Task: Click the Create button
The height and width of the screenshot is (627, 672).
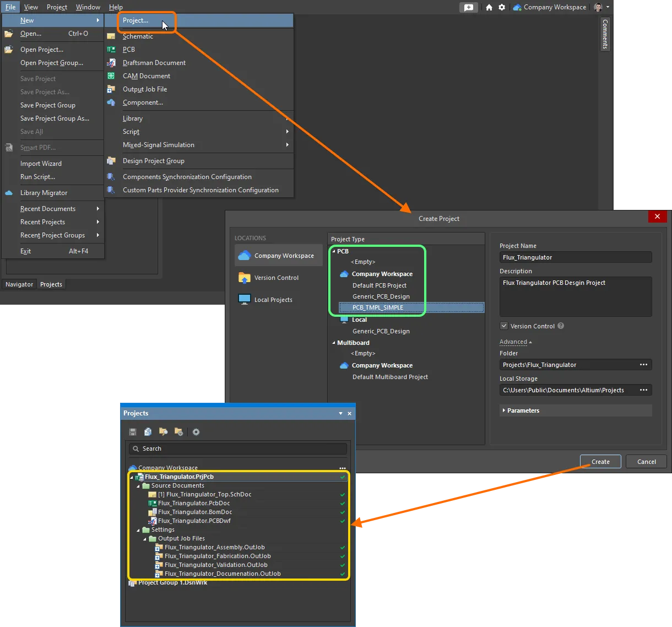Action: tap(600, 462)
